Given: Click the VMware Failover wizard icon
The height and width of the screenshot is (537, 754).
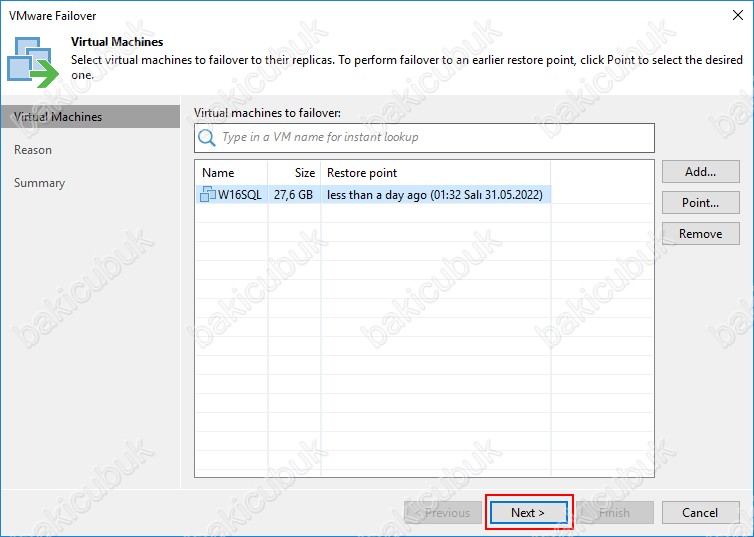Looking at the screenshot, I should 33,62.
